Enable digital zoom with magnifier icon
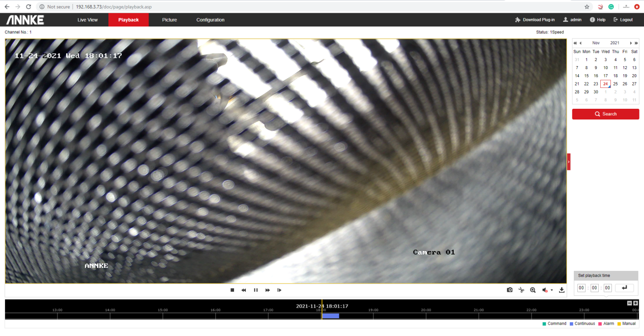The image size is (644, 336). pos(533,290)
